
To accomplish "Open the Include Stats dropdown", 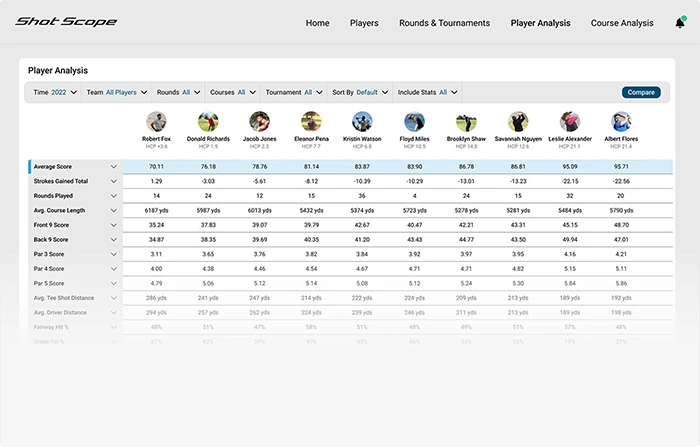I will (x=427, y=92).
